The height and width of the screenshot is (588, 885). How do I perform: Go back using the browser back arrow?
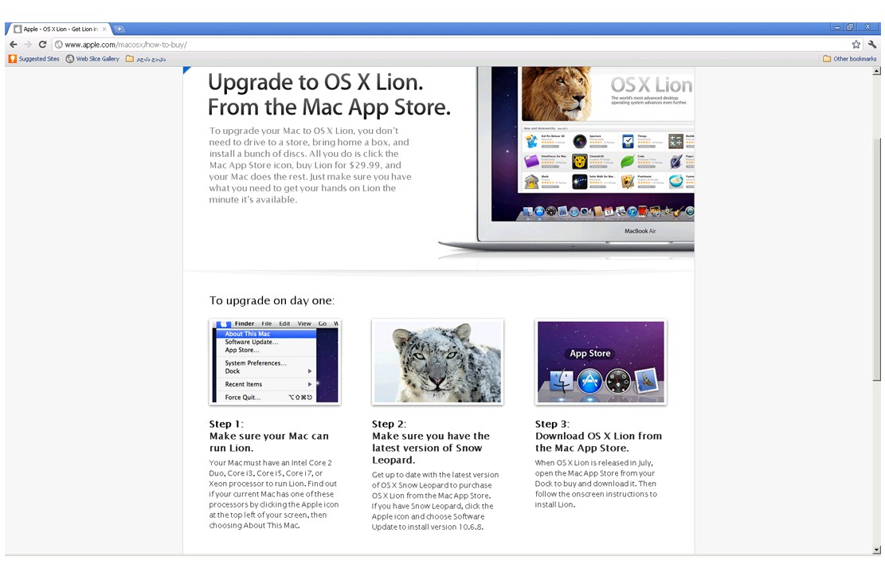pyautogui.click(x=14, y=45)
